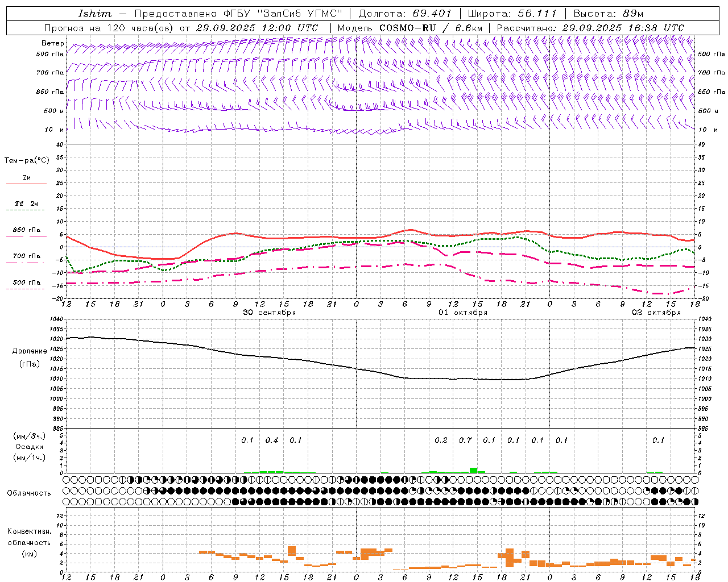Click the latitude value 56.111
Screen dimensions: 728x582
537,14
